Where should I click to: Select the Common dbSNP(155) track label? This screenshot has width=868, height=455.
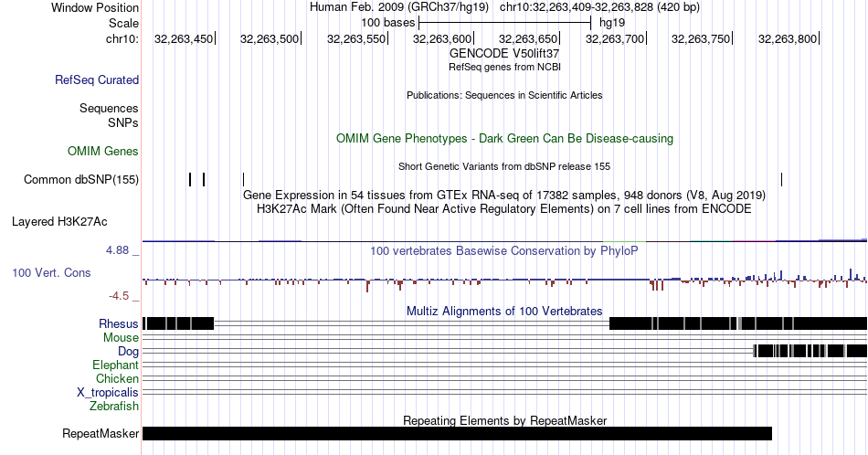[x=80, y=179]
